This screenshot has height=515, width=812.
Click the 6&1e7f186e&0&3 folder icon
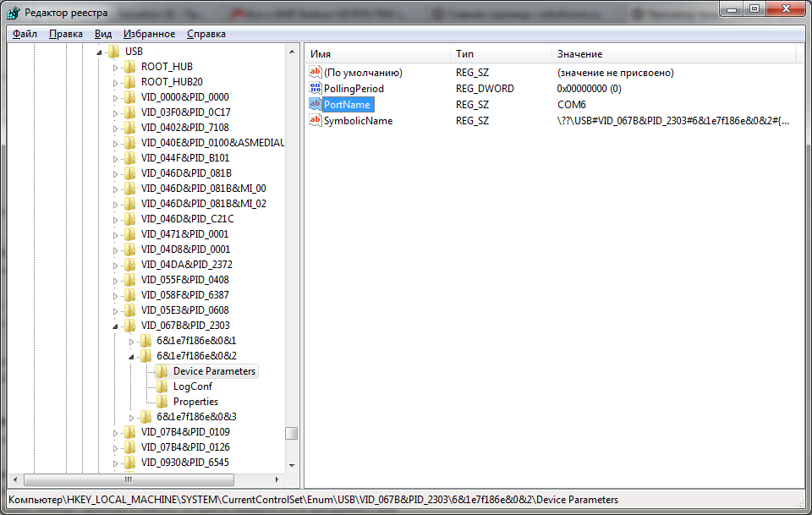[x=146, y=417]
